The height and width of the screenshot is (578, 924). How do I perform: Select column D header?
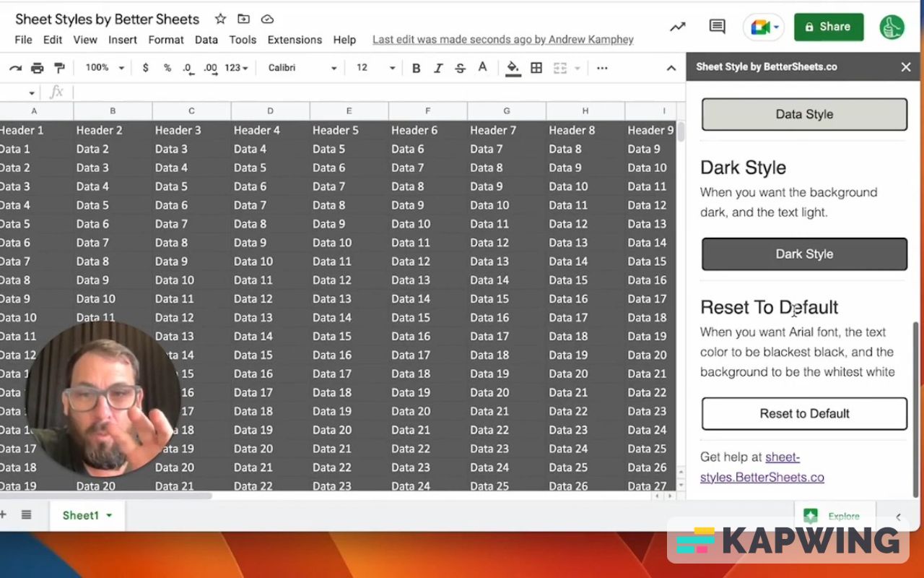pos(270,111)
